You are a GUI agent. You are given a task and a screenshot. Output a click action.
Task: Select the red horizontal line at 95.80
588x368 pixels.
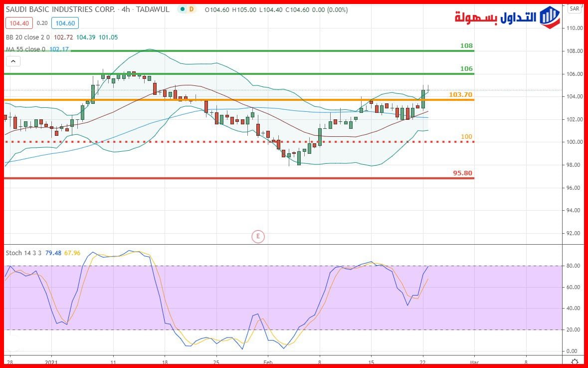click(x=239, y=178)
